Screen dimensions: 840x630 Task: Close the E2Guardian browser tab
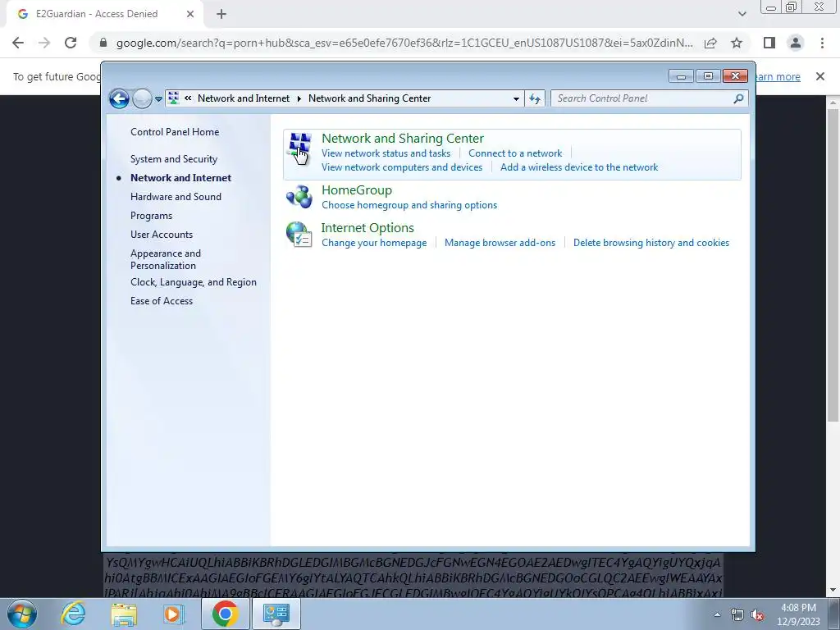(190, 14)
